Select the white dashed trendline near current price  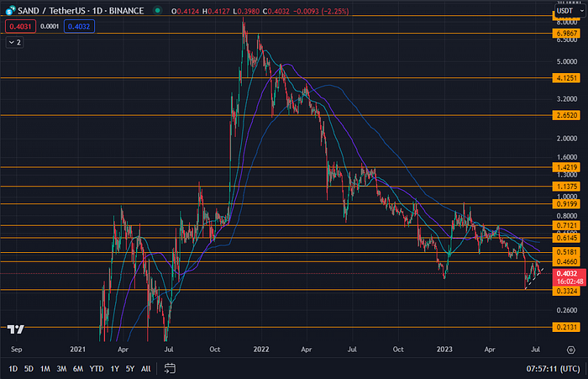coord(534,279)
